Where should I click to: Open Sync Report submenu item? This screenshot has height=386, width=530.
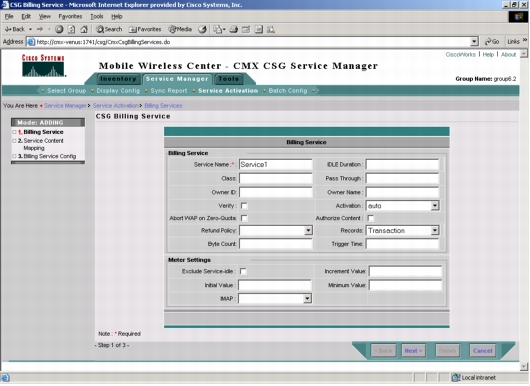(x=169, y=91)
